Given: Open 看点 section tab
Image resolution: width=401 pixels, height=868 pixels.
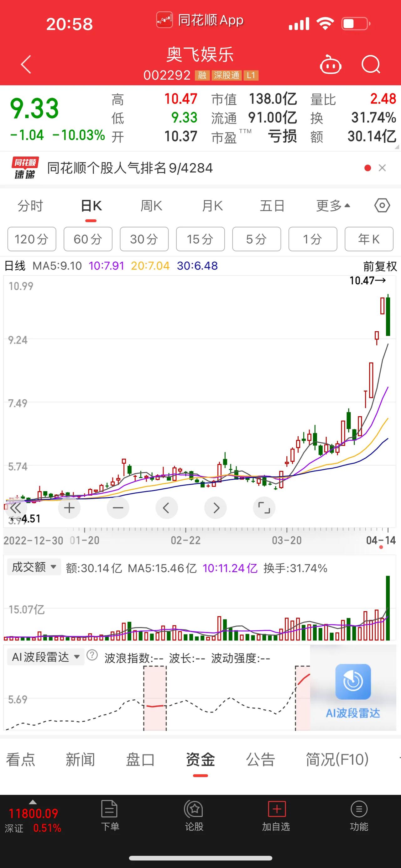Looking at the screenshot, I should (x=21, y=760).
